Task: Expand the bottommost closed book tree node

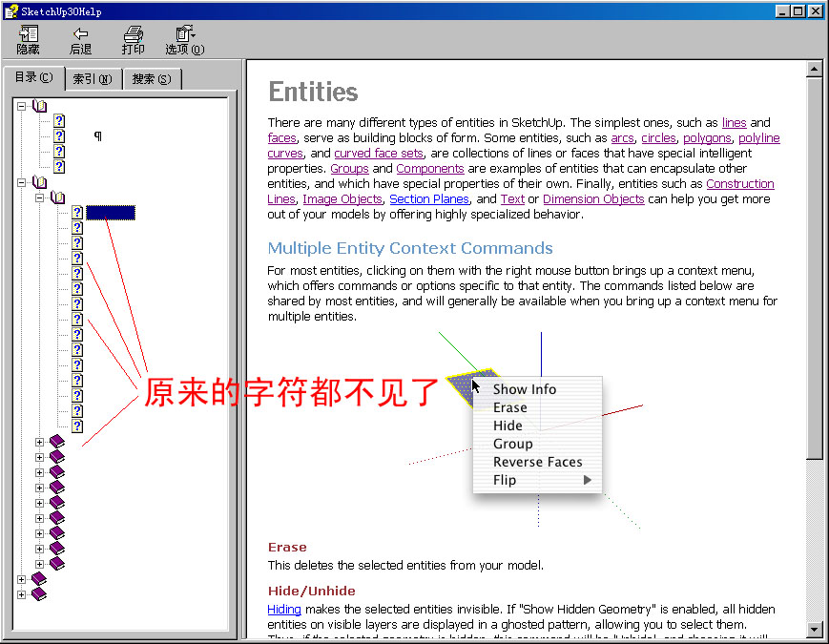Action: [21, 594]
